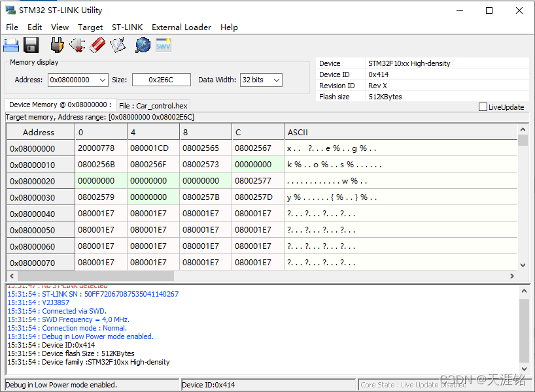Image resolution: width=535 pixels, height=392 pixels.
Task: Open the View menu
Action: pos(60,27)
